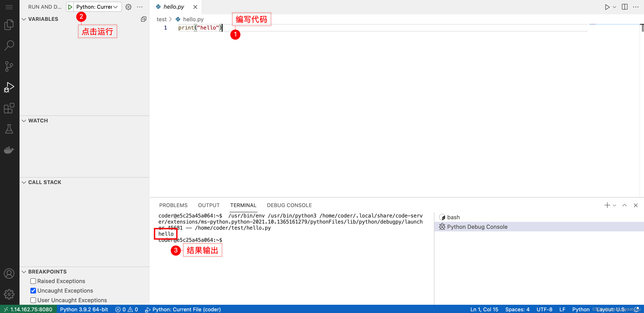
Task: Switch to the DEBUG CONSOLE tab
Action: (289, 205)
